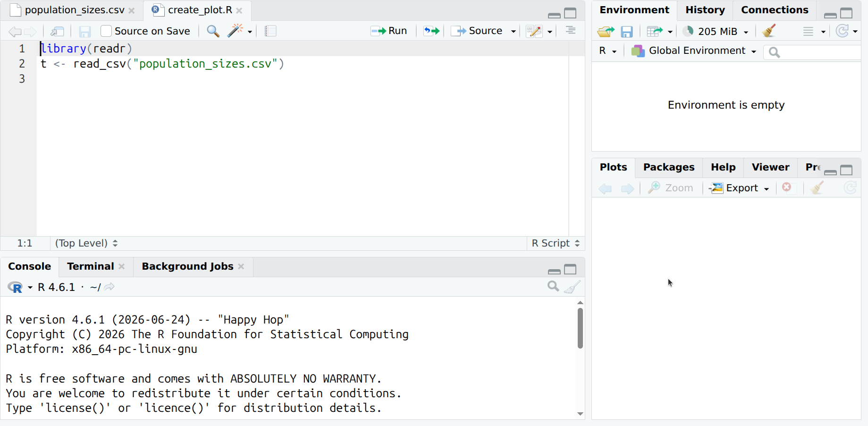The image size is (868, 426).
Task: Clear the console with broom icon
Action: click(x=572, y=287)
